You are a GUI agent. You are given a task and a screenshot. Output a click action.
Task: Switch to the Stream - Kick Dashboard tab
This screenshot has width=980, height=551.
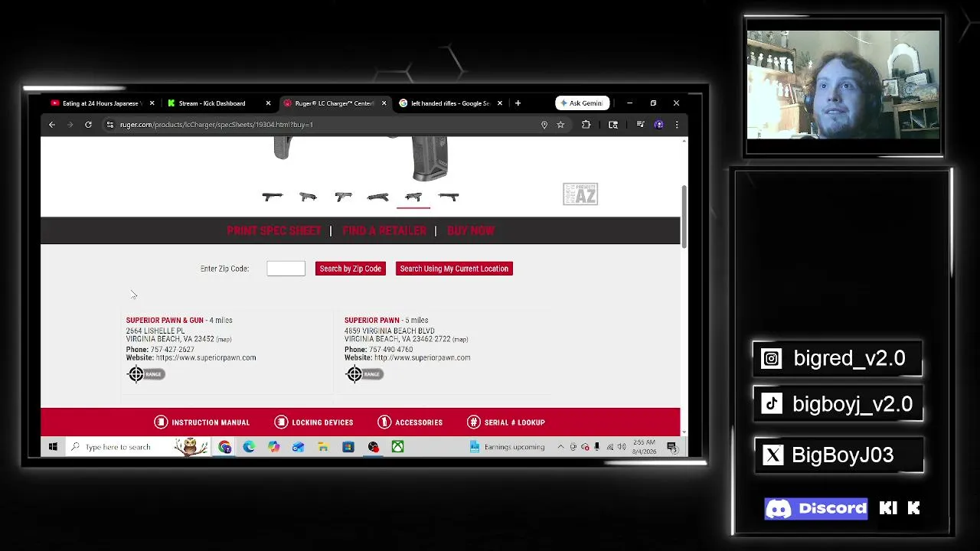click(x=212, y=103)
